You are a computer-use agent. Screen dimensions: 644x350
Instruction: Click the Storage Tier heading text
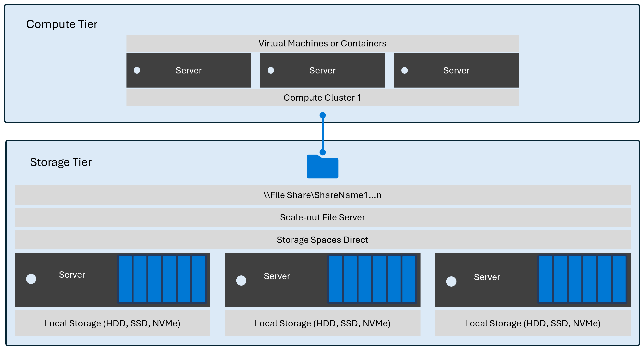[61, 162]
